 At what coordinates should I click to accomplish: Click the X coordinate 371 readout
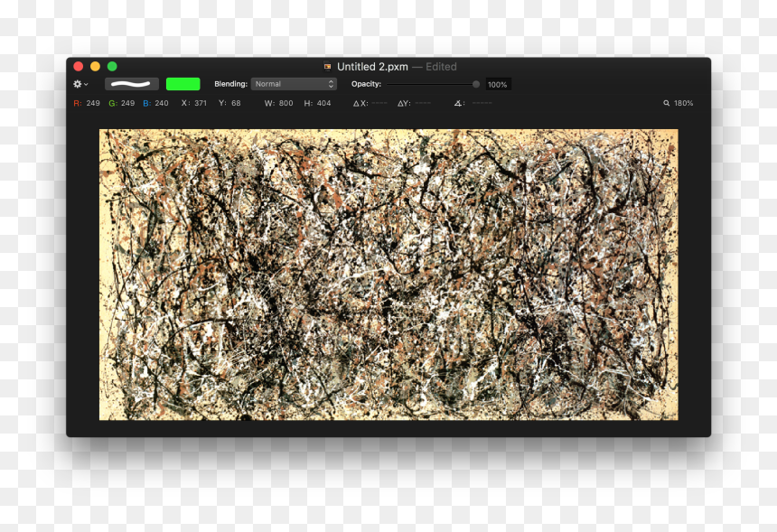(194, 103)
